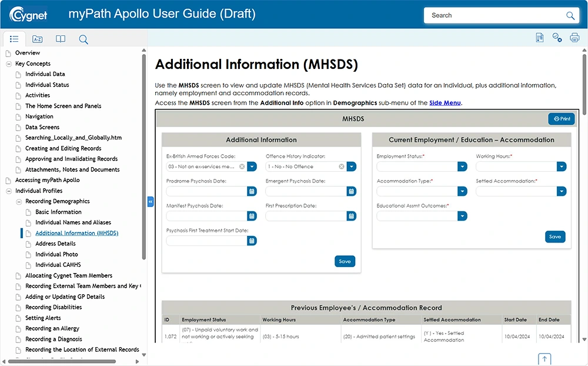Screen dimensions: 588x366
Task: Click inside the top Search field
Action: pos(494,16)
